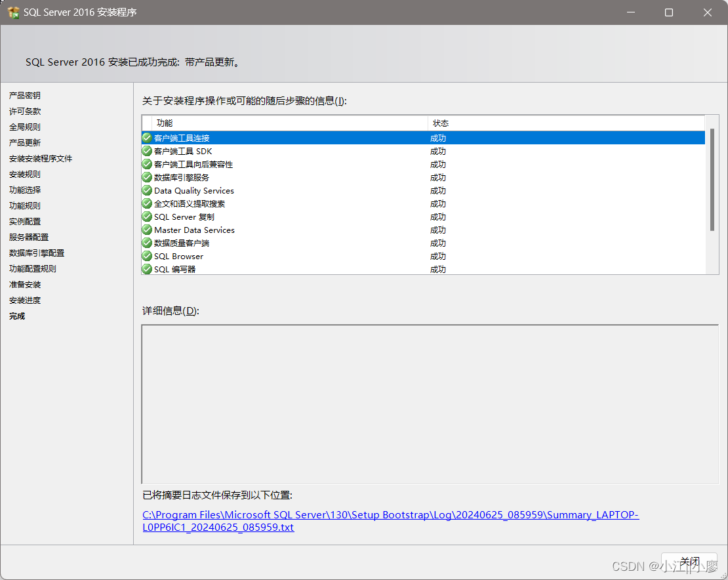The width and height of the screenshot is (728, 580).
Task: Click the success icon next to SQL Browser
Action: pyautogui.click(x=146, y=256)
